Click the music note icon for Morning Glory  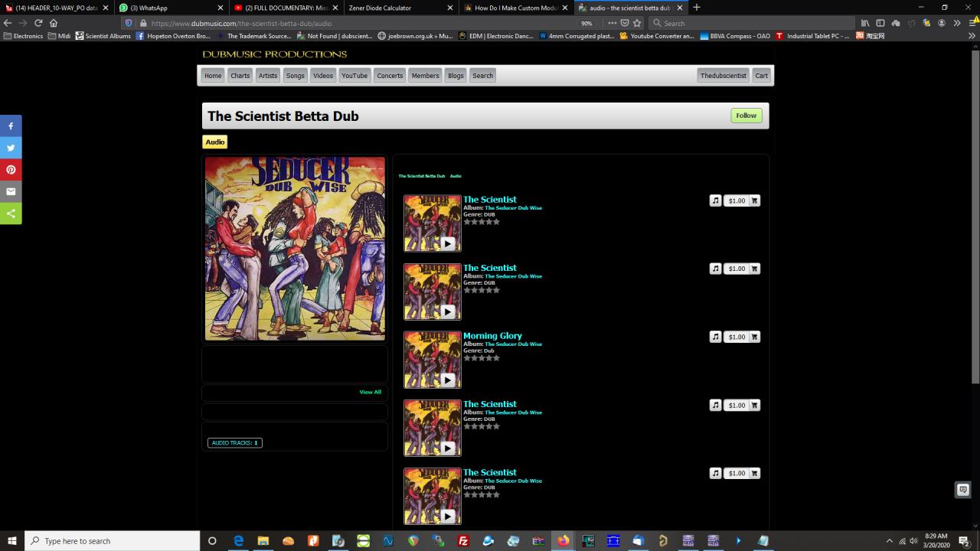pos(715,337)
